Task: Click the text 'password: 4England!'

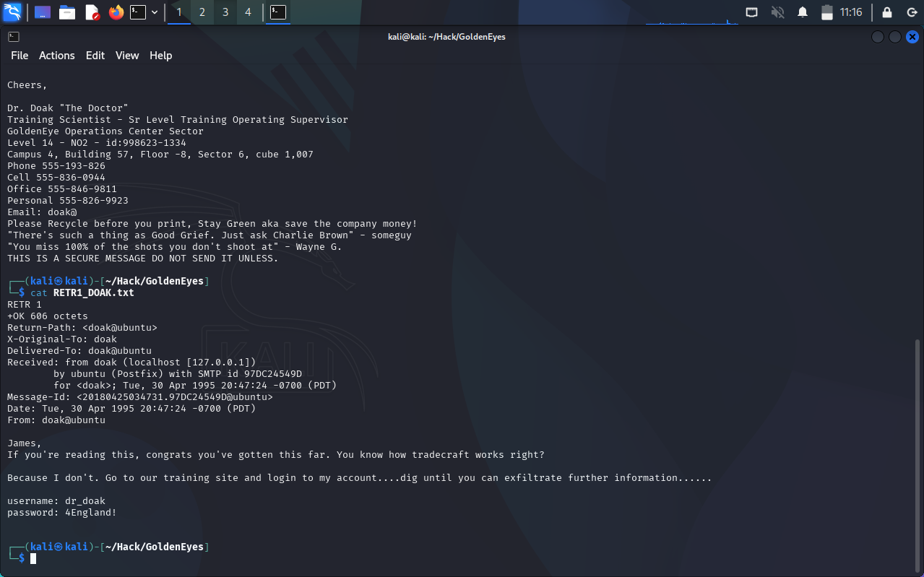Action: coord(62,513)
